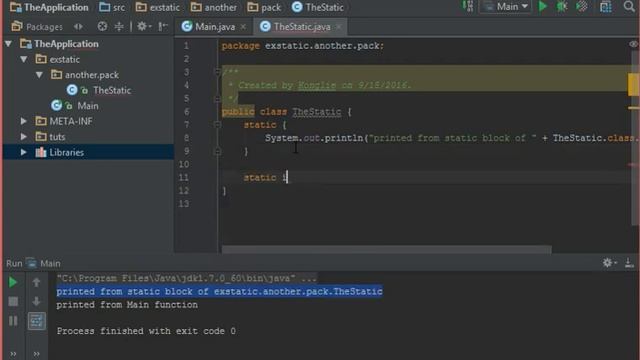Click 'printed from Main function' output line

tap(127, 305)
